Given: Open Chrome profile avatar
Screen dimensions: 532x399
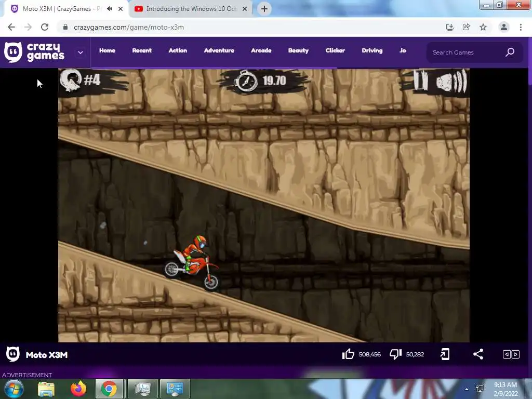Looking at the screenshot, I should point(504,27).
